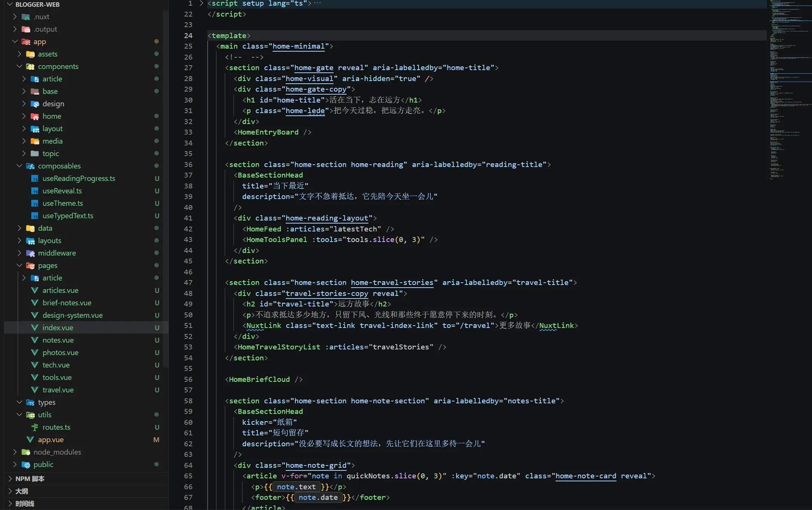Click the kicker="纸箱" attribute
The width and height of the screenshot is (812, 510).
270,423
